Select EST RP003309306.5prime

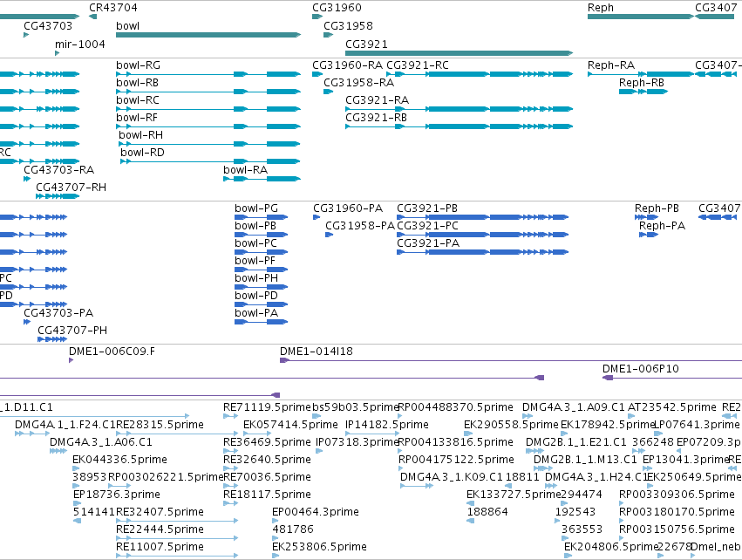point(677,495)
